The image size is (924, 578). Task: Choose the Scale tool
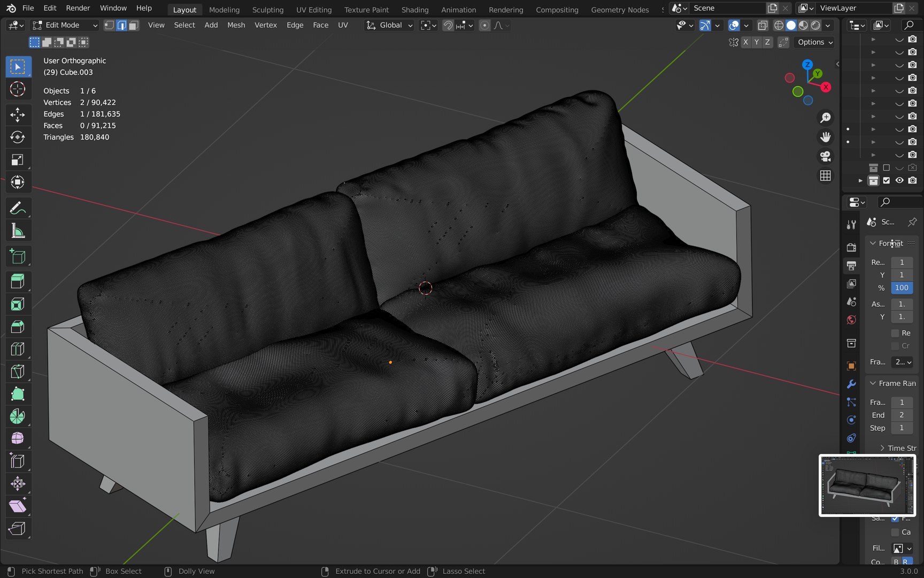tap(18, 159)
